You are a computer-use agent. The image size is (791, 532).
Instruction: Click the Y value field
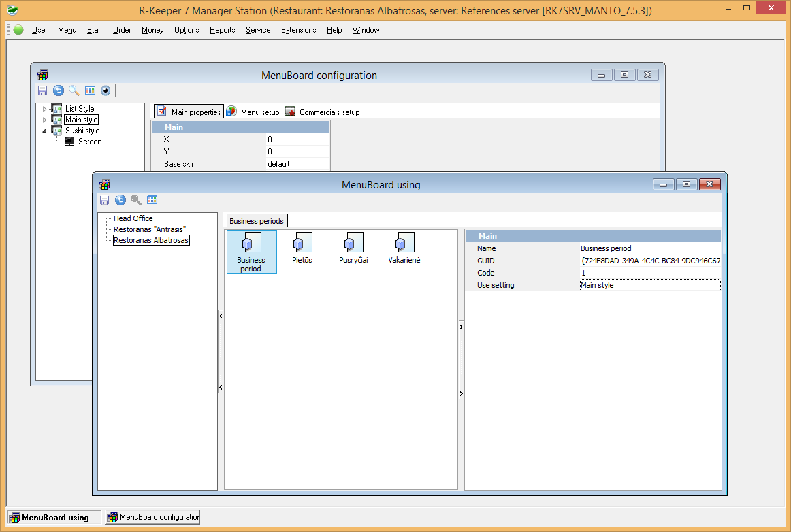(x=297, y=151)
